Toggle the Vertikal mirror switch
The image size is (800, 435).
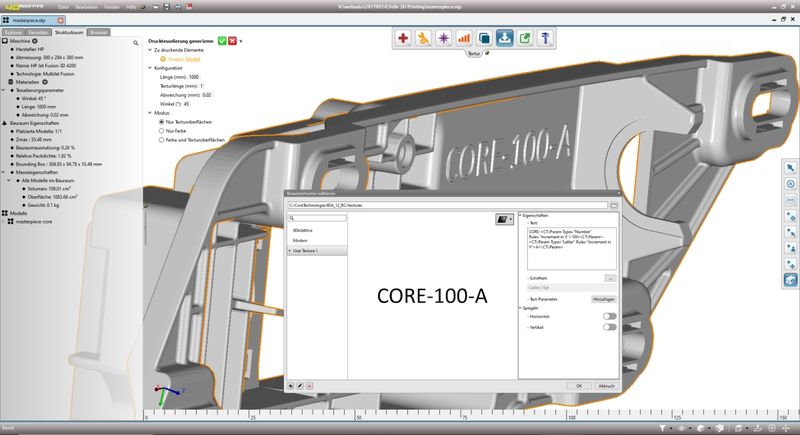tap(609, 326)
